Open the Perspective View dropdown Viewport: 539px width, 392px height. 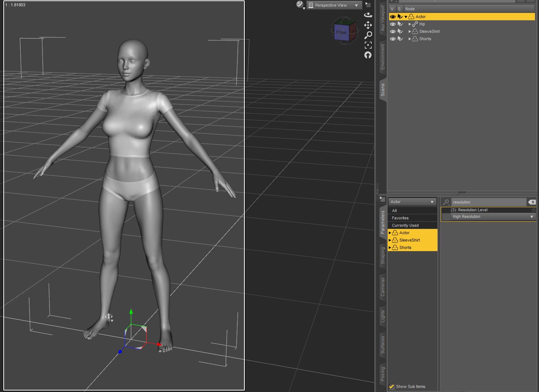click(x=334, y=5)
